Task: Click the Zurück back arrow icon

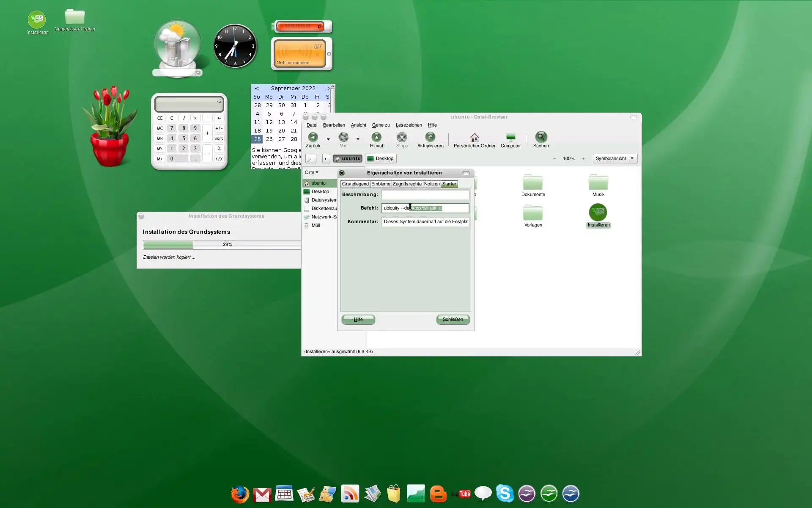Action: coord(313,137)
